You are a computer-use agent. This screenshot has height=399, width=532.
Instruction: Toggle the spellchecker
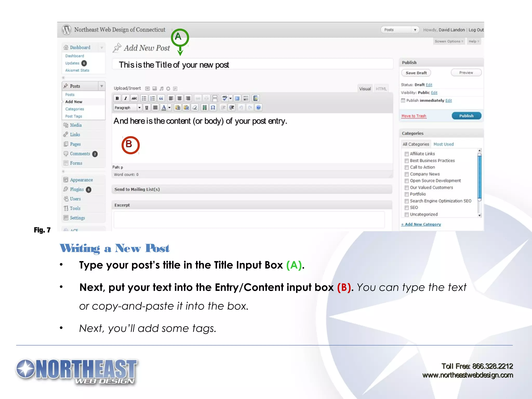click(225, 98)
